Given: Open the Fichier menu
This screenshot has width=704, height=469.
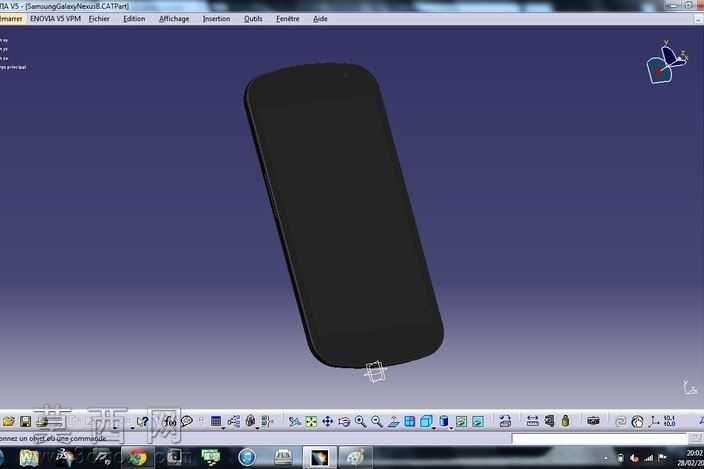Looking at the screenshot, I should 99,19.
